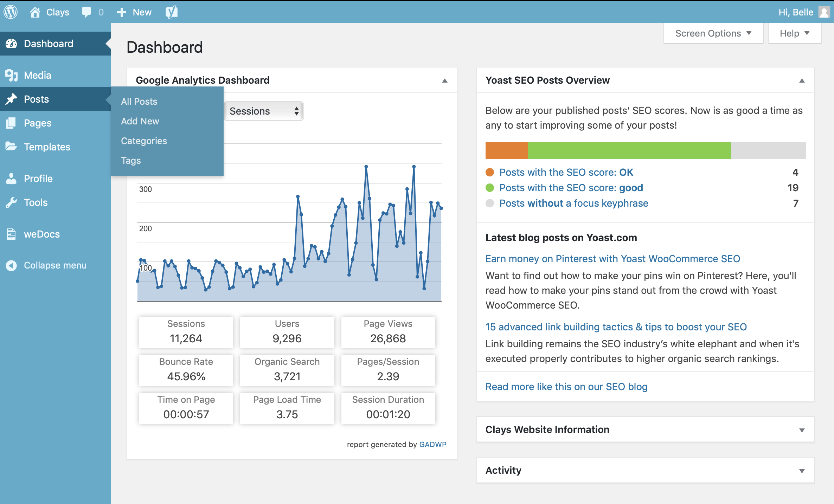The width and height of the screenshot is (834, 504).
Task: Open Tools menu item
Action: (x=56, y=202)
